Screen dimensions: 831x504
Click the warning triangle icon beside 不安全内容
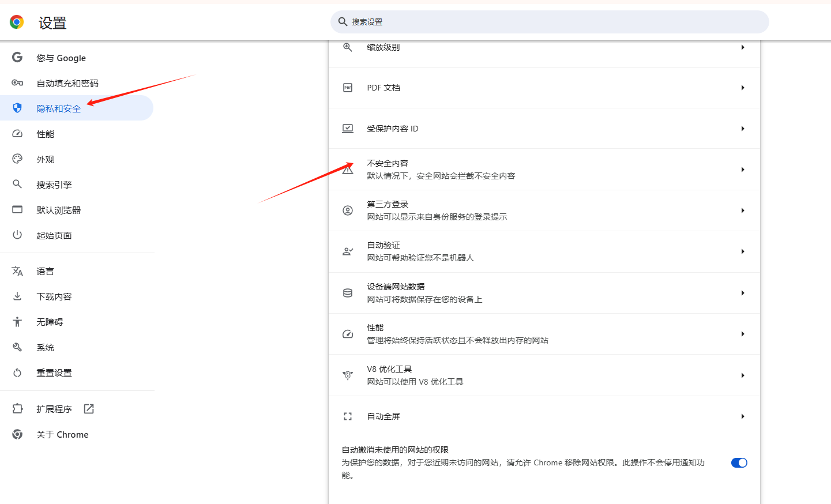click(348, 170)
